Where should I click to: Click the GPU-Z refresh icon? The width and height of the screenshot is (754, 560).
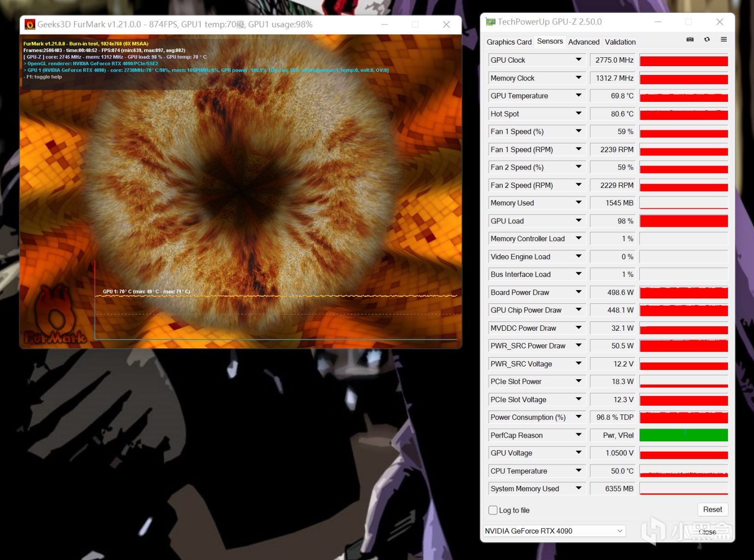pyautogui.click(x=707, y=40)
